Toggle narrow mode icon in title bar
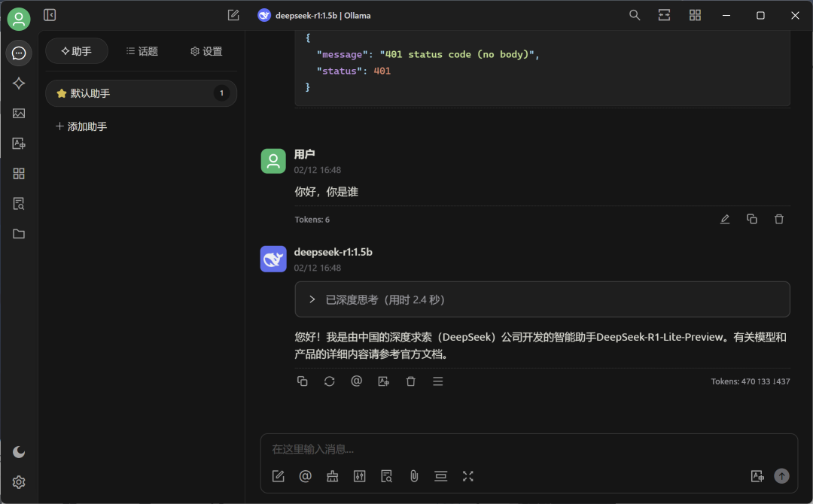This screenshot has width=813, height=504. coord(664,15)
